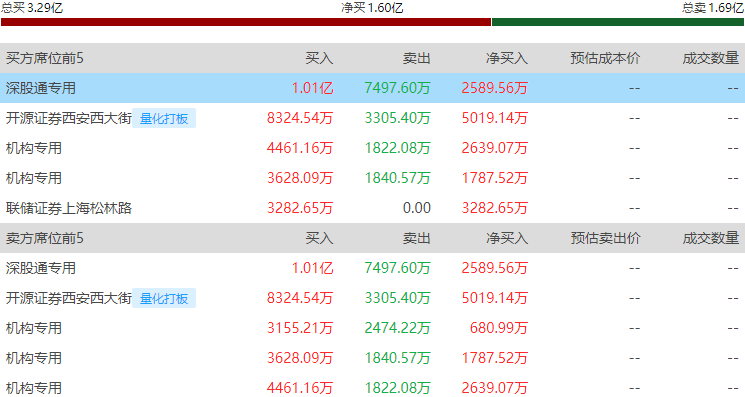Click 7497.60万 in the seller table
Image resolution: width=745 pixels, height=397 pixels.
tap(397, 268)
